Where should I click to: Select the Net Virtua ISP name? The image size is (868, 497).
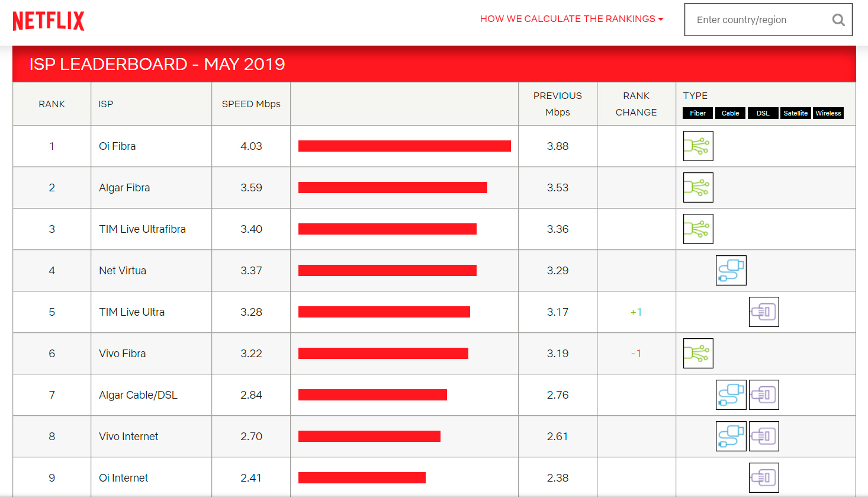point(123,270)
